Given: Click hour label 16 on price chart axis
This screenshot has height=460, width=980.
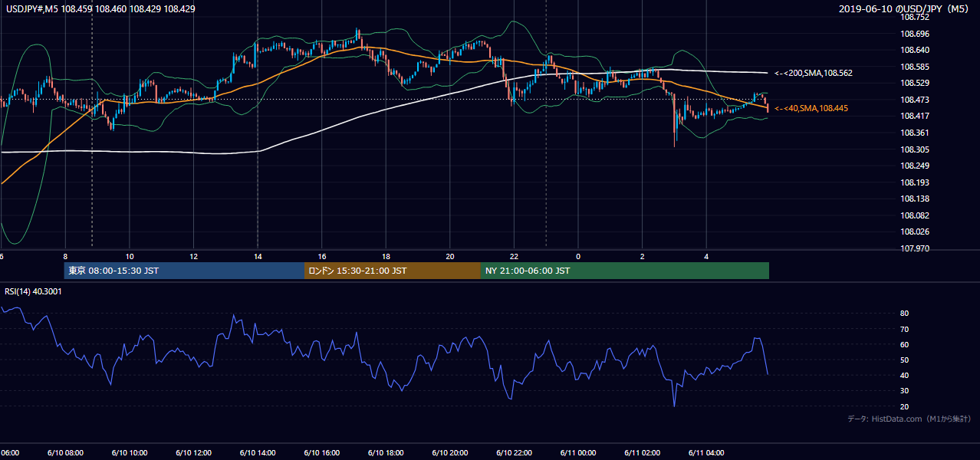Looking at the screenshot, I should click(322, 256).
